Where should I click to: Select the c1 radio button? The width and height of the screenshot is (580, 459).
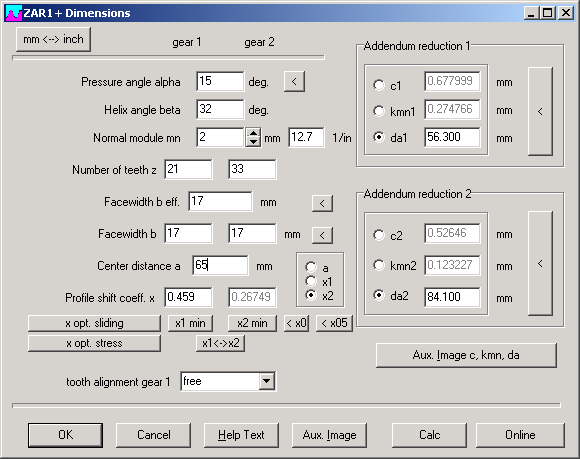(x=378, y=85)
